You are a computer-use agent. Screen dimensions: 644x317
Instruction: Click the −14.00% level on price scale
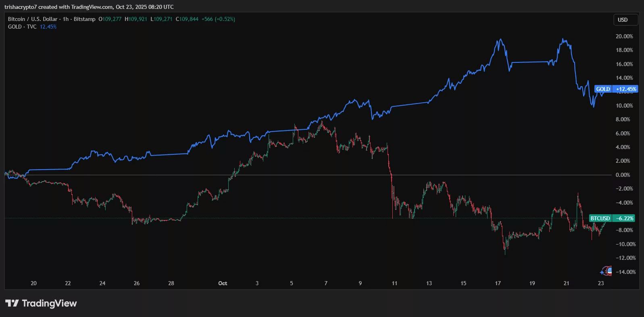point(625,272)
